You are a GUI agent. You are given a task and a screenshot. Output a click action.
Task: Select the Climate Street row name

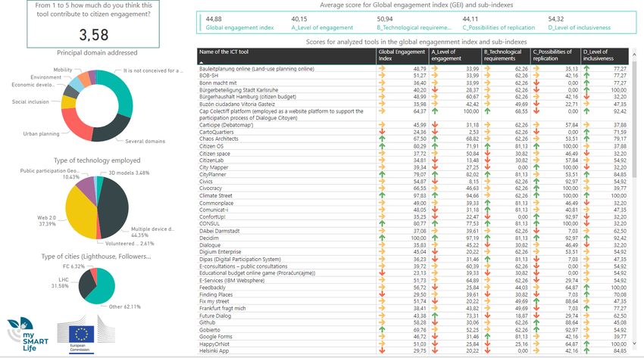[x=216, y=195]
